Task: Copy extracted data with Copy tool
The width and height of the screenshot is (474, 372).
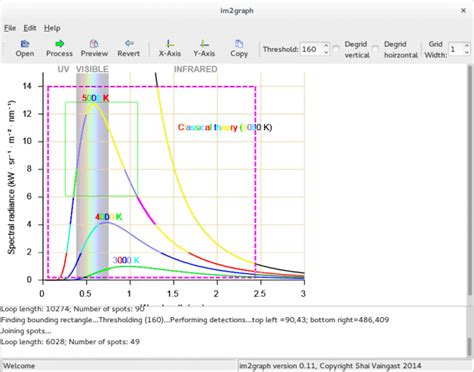Action: pos(239,48)
